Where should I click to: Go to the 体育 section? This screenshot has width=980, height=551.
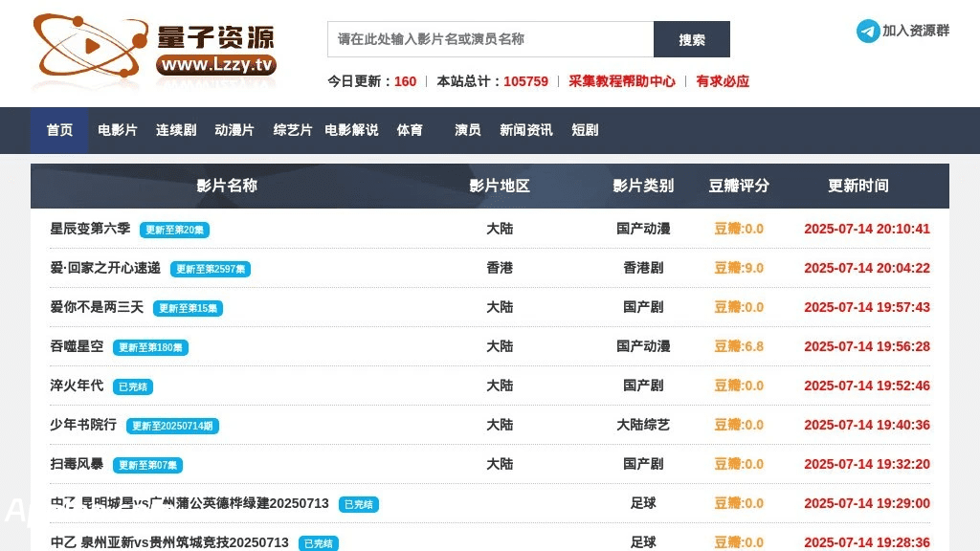tap(410, 130)
